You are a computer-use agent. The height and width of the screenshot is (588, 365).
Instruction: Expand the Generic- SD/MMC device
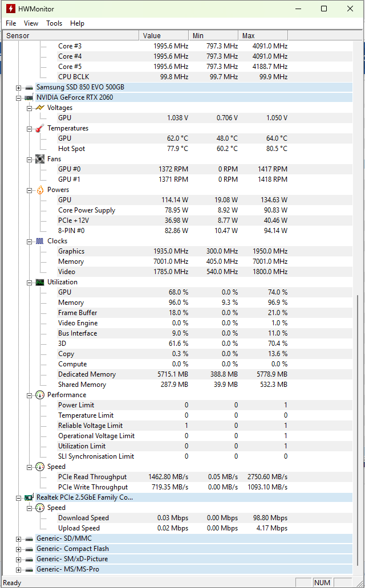[19, 538]
